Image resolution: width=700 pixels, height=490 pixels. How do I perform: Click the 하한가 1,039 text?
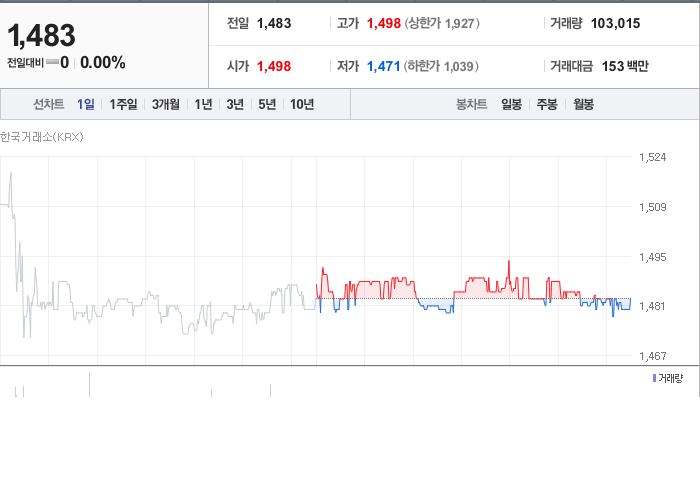tap(441, 66)
